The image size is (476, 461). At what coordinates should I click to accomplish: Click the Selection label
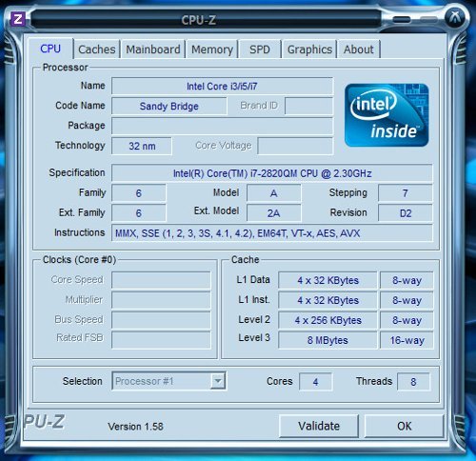[x=83, y=381]
